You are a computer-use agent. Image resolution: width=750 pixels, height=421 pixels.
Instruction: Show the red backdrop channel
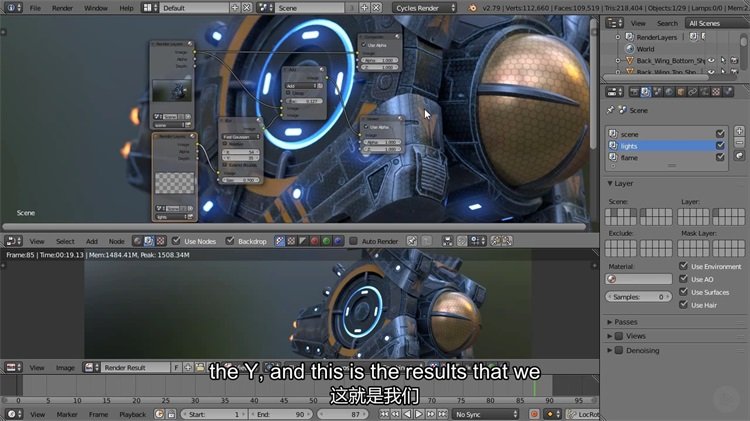[x=314, y=241]
